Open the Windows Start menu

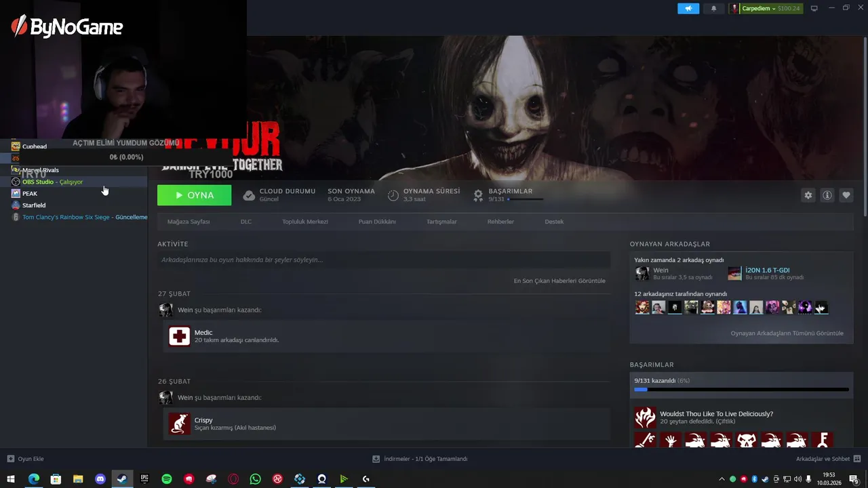(x=11, y=479)
